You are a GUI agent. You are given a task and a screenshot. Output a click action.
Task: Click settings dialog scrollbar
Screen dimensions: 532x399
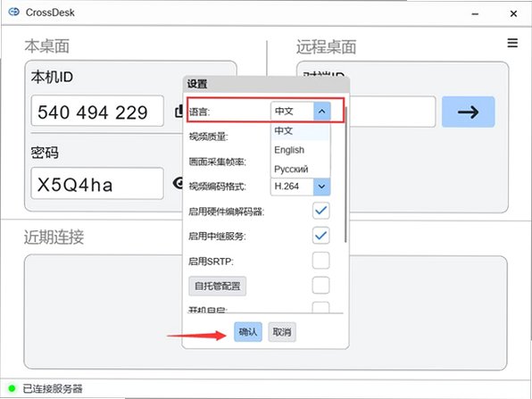(x=345, y=174)
